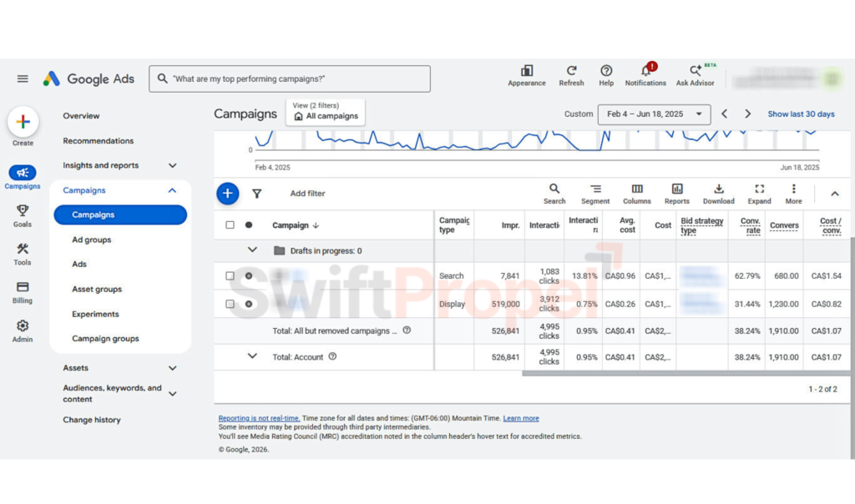855x504 pixels.
Task: Click the performance chart line
Action: [537, 140]
